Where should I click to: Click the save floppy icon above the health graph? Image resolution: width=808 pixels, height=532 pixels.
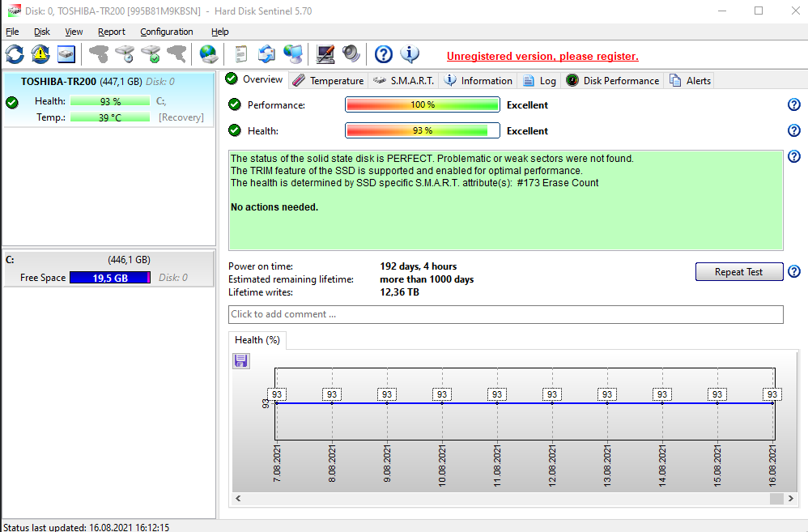coord(240,360)
